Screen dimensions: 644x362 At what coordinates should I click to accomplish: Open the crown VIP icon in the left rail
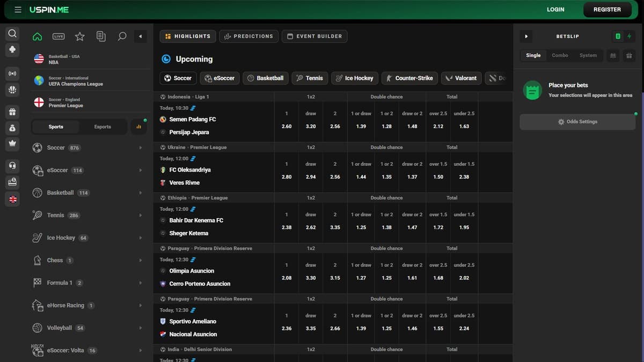[x=13, y=144]
